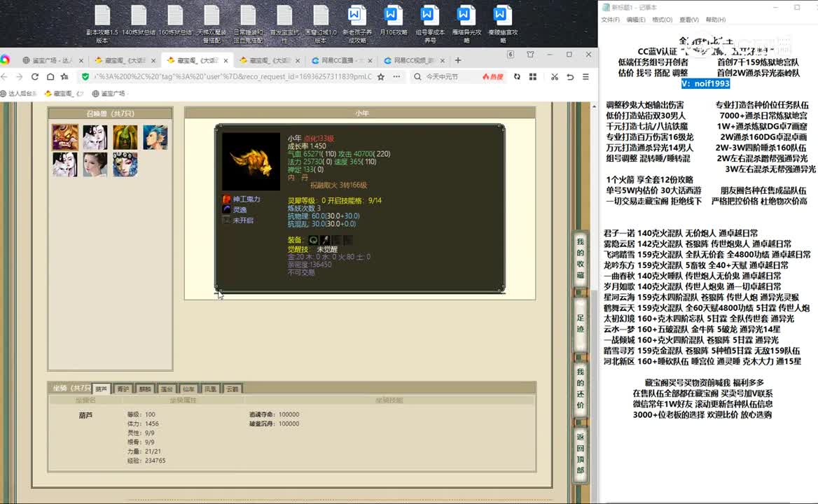Select the green-faced summon portrait
The height and width of the screenshot is (504, 818).
pos(125,137)
